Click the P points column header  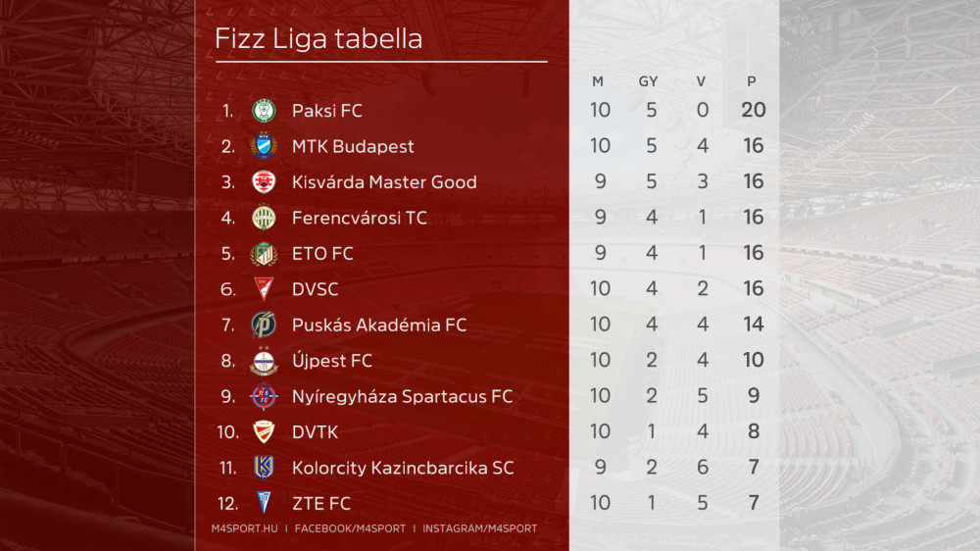(752, 81)
